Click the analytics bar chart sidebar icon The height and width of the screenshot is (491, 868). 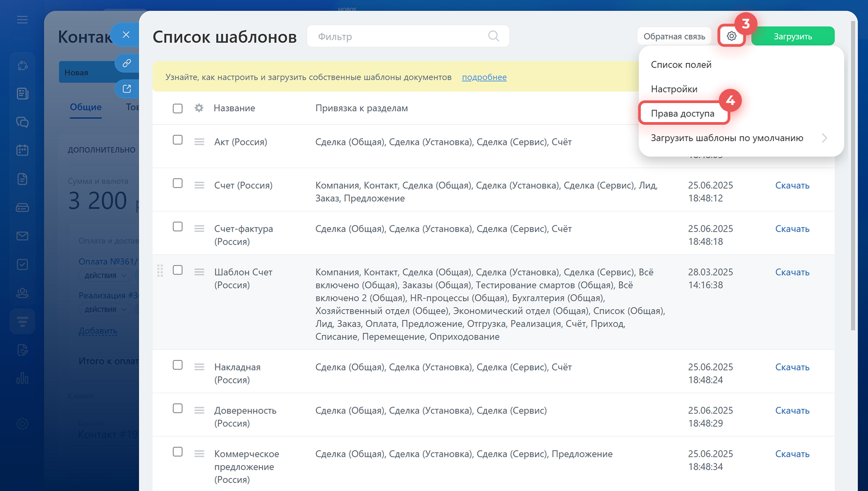(22, 378)
